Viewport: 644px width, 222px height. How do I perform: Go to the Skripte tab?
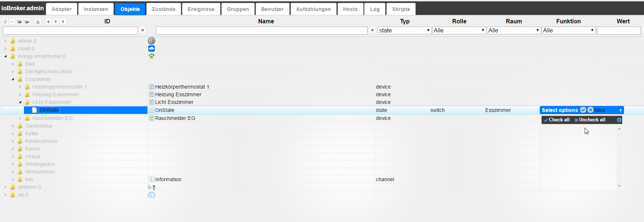coord(401,9)
